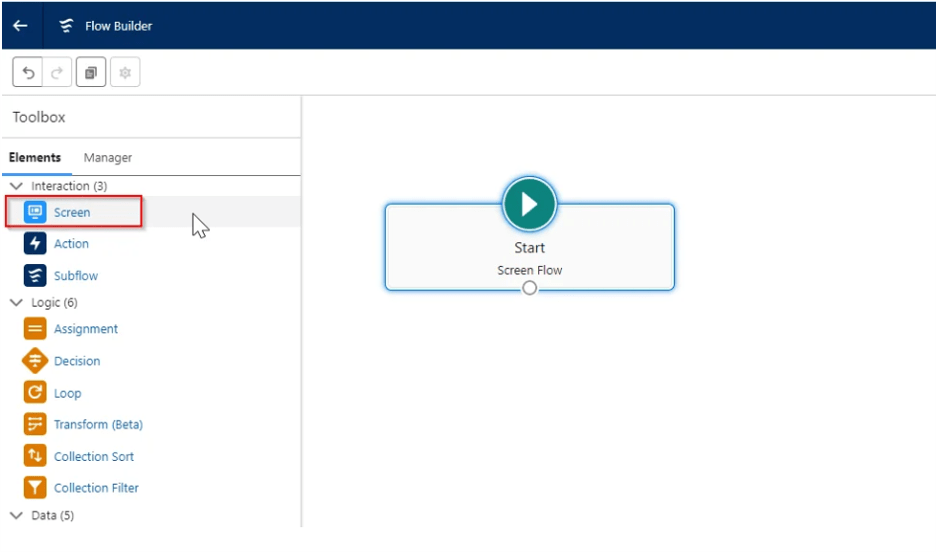Click the back arrow in header
The height and width of the screenshot is (552, 936).
tap(20, 26)
